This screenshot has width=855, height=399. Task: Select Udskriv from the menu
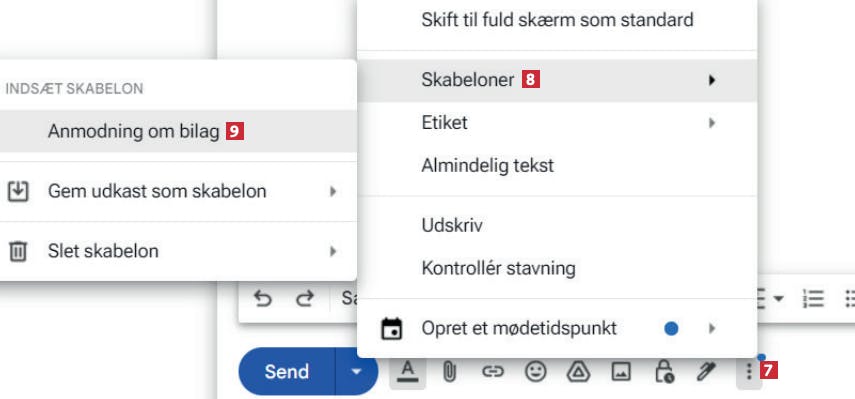pyautogui.click(x=557, y=226)
